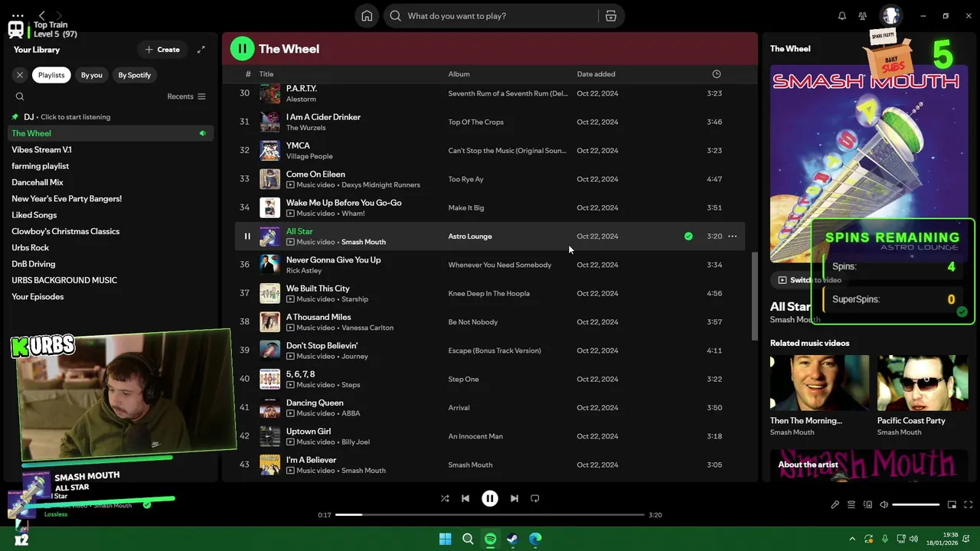Click the I'm A Believer album art
Screen dimensions: 980x551
coord(269,465)
